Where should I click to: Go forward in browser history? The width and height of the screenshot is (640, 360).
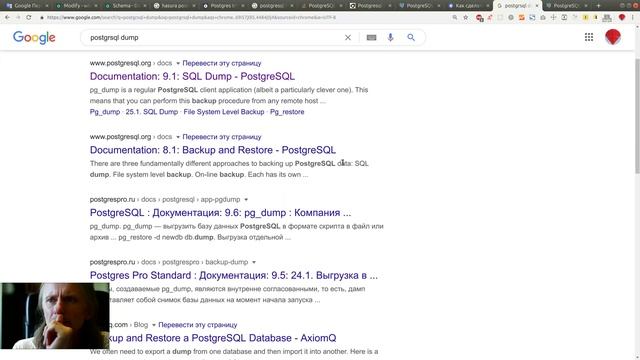pos(18,18)
